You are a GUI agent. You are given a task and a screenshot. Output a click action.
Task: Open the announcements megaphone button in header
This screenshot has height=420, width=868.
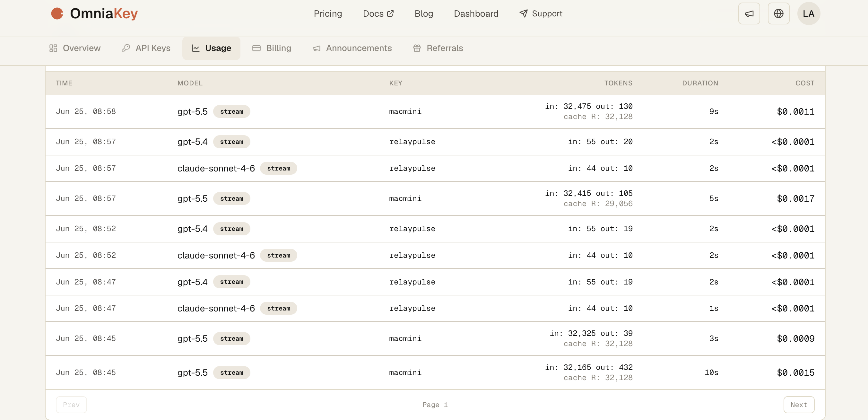click(x=749, y=13)
